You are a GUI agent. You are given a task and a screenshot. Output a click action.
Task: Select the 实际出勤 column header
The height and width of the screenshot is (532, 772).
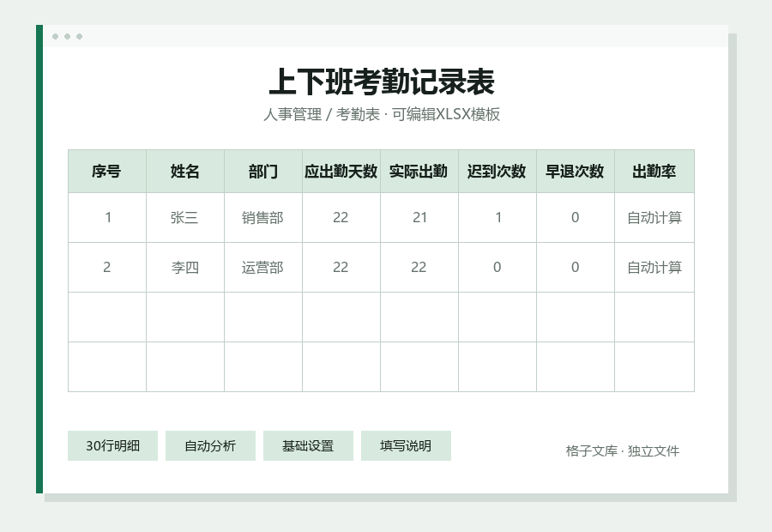pyautogui.click(x=419, y=171)
